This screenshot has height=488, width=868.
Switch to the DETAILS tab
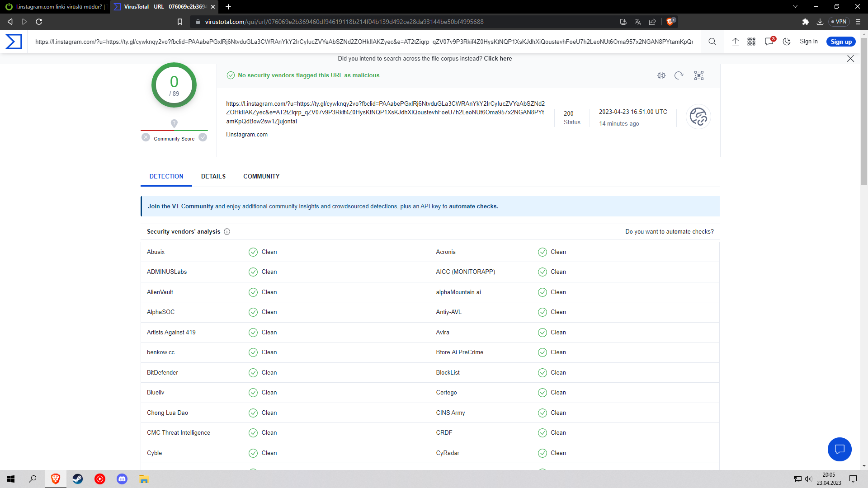(213, 176)
